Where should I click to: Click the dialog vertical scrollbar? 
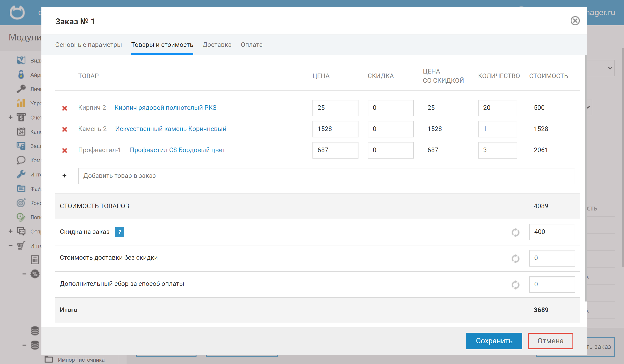pos(586,178)
